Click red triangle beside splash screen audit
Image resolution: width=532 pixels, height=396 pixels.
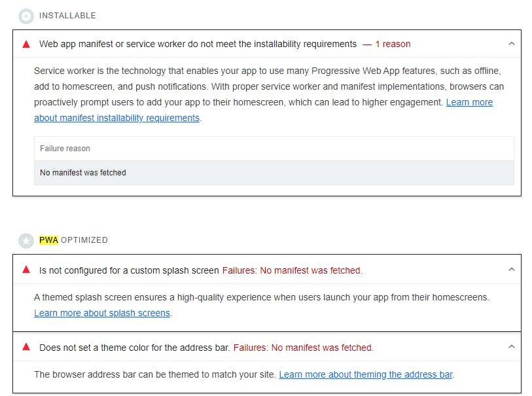click(x=26, y=270)
